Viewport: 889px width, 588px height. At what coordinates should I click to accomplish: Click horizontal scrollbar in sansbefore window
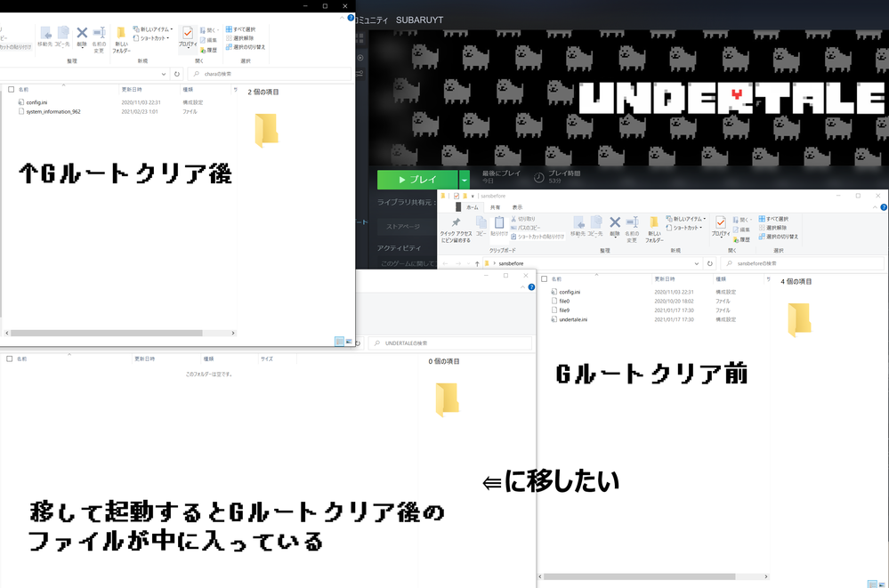click(x=640, y=576)
